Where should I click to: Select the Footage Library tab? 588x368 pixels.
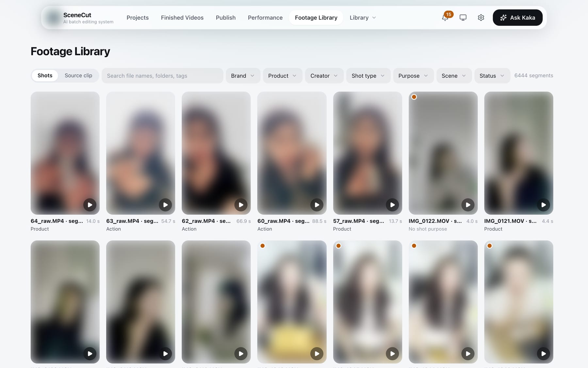pos(316,18)
